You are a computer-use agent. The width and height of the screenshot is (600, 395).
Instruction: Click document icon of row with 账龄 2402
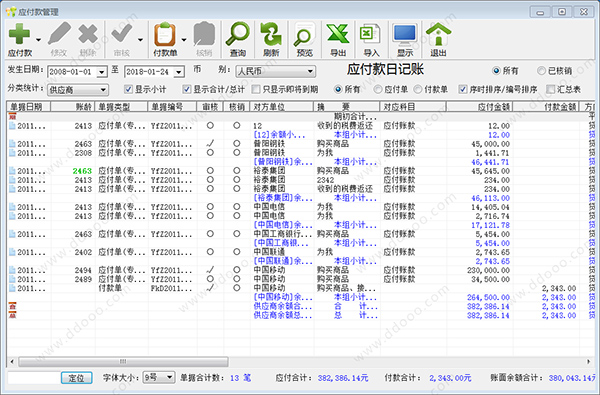point(12,252)
